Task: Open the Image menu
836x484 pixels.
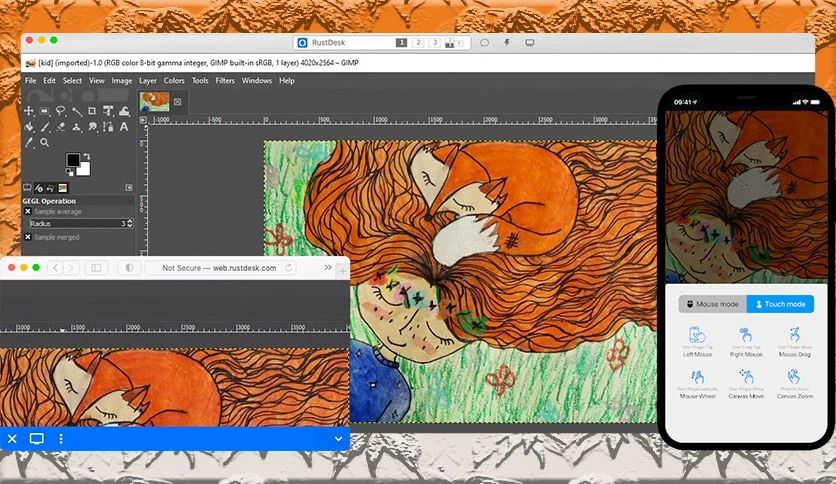Action: (x=122, y=80)
